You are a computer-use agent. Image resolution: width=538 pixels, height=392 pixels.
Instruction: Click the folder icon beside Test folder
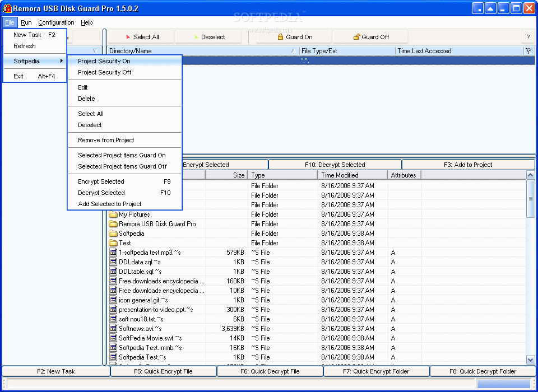(x=113, y=243)
